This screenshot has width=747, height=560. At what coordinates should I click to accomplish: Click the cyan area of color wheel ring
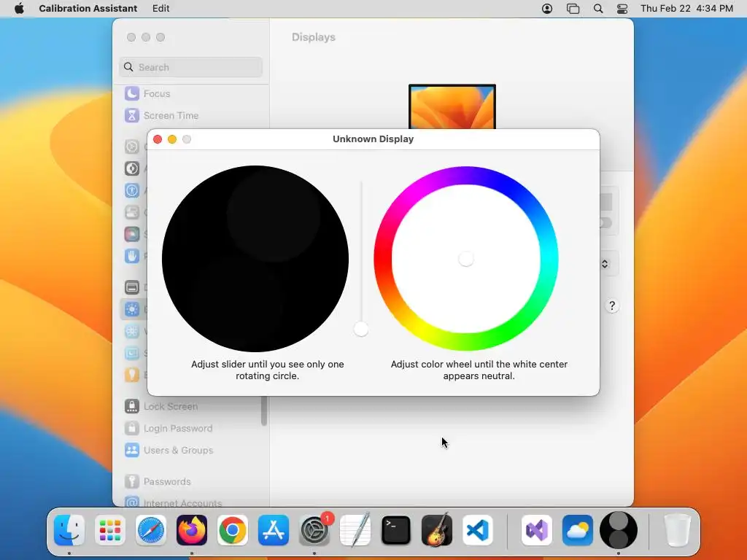(549, 260)
